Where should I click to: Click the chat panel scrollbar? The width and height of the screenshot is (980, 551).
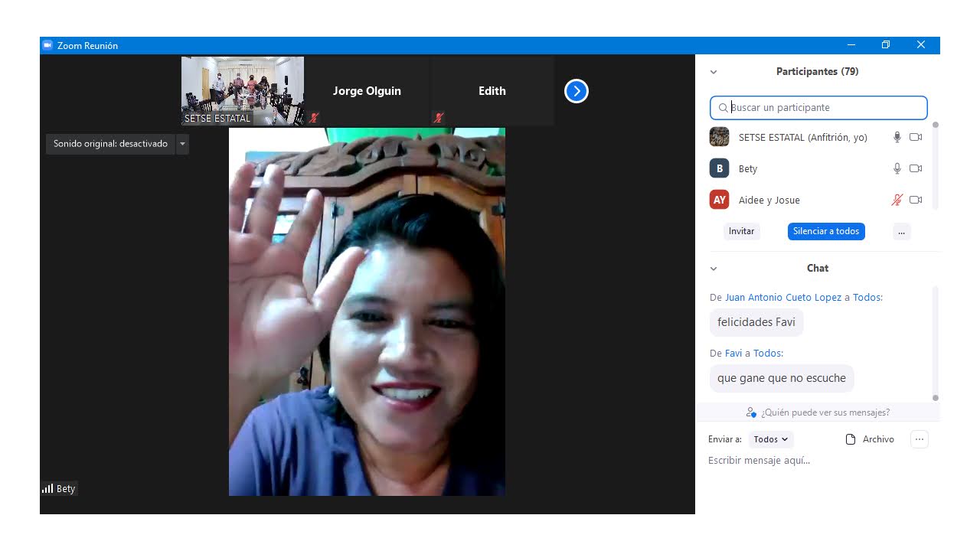click(936, 343)
